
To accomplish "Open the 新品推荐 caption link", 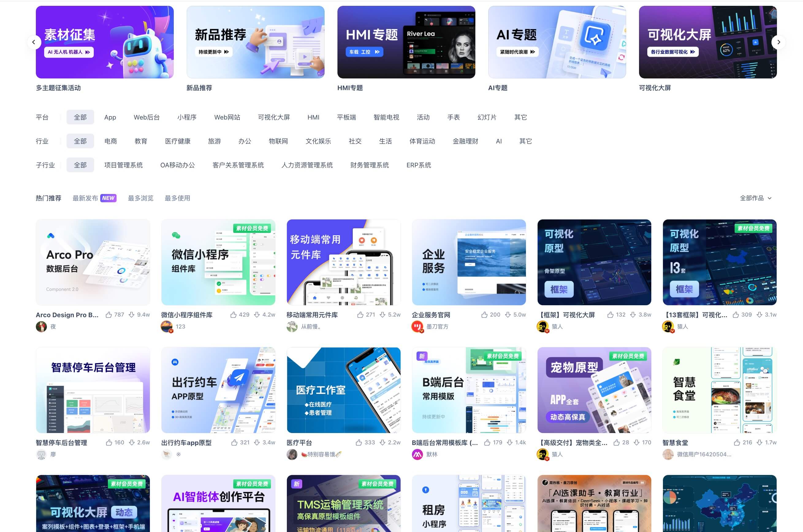I will coord(199,88).
